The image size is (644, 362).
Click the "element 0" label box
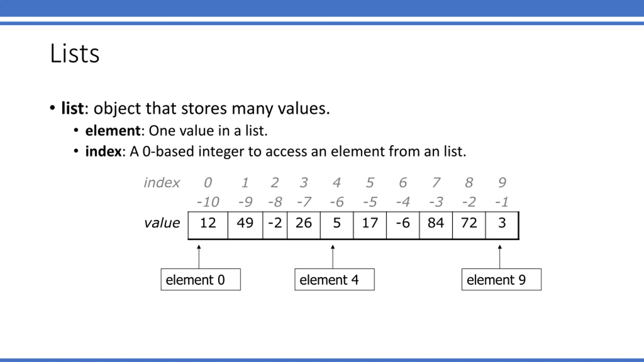[x=201, y=280]
